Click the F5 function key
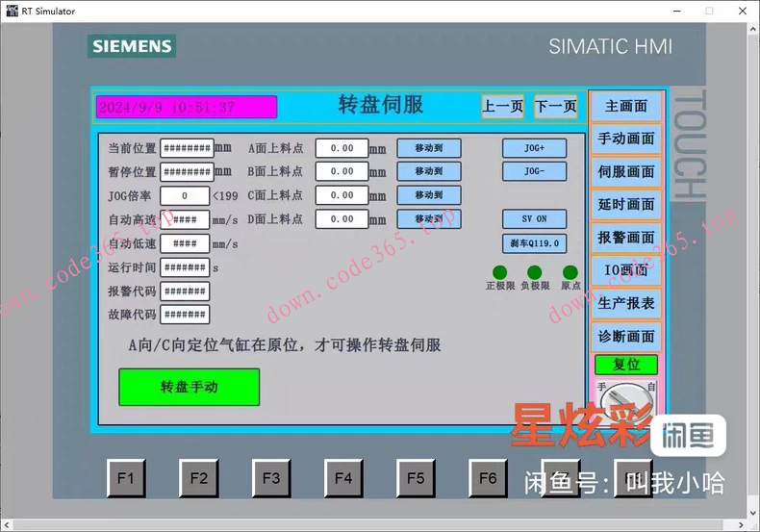This screenshot has width=760, height=532. click(416, 478)
